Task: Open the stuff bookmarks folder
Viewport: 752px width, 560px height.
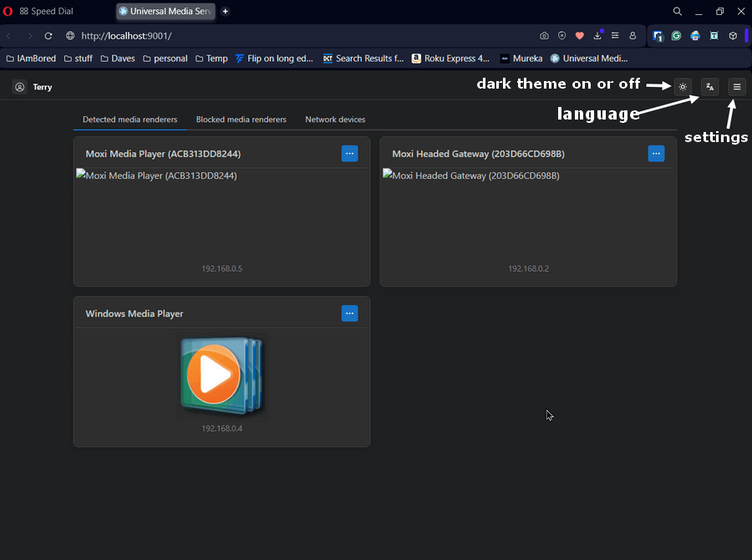Action: (79, 59)
